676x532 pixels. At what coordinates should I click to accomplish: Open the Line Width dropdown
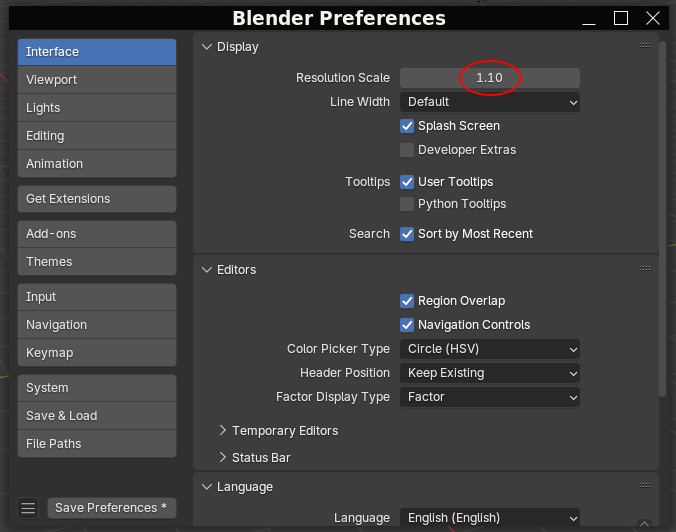coord(490,102)
